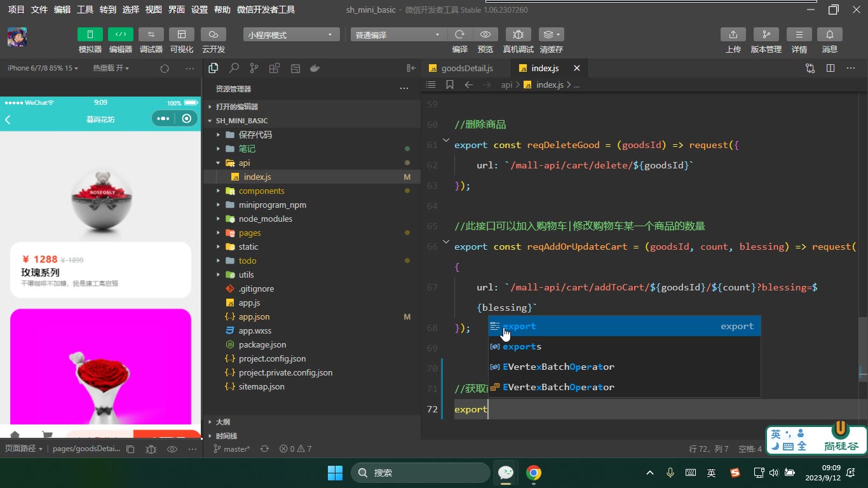Click the clear cache icon
Viewport: 868px width, 488px height.
point(551,34)
